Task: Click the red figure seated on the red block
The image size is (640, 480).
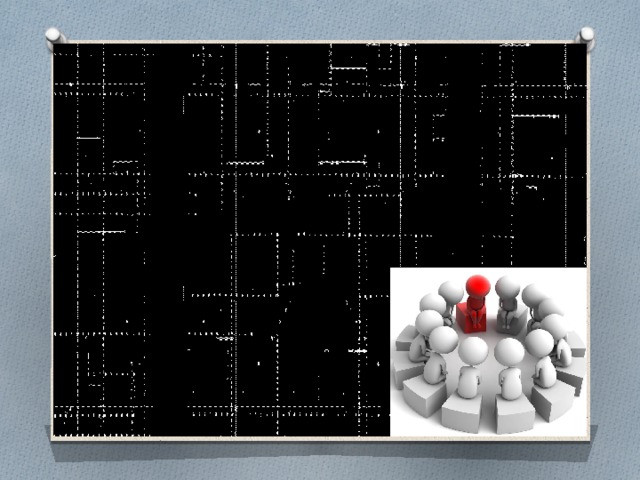Action: click(475, 303)
